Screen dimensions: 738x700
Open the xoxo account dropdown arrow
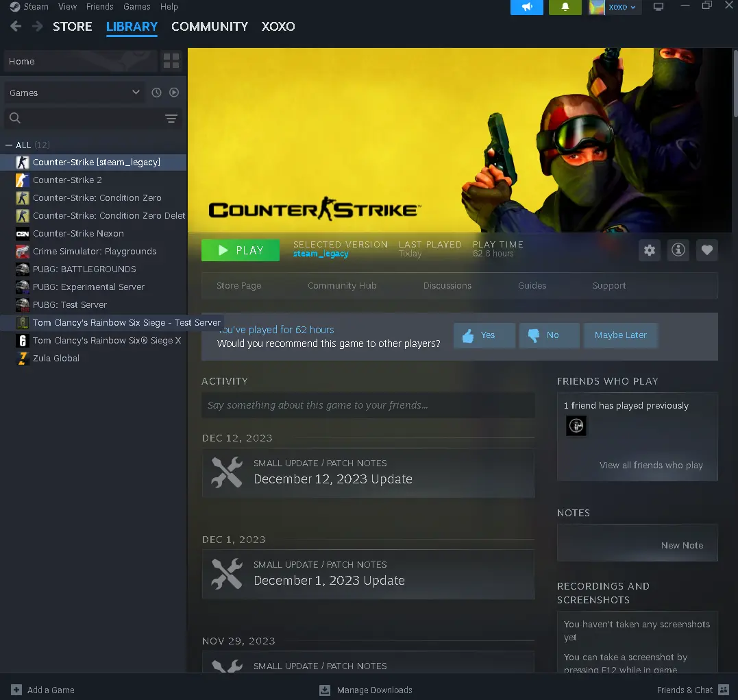click(x=633, y=7)
